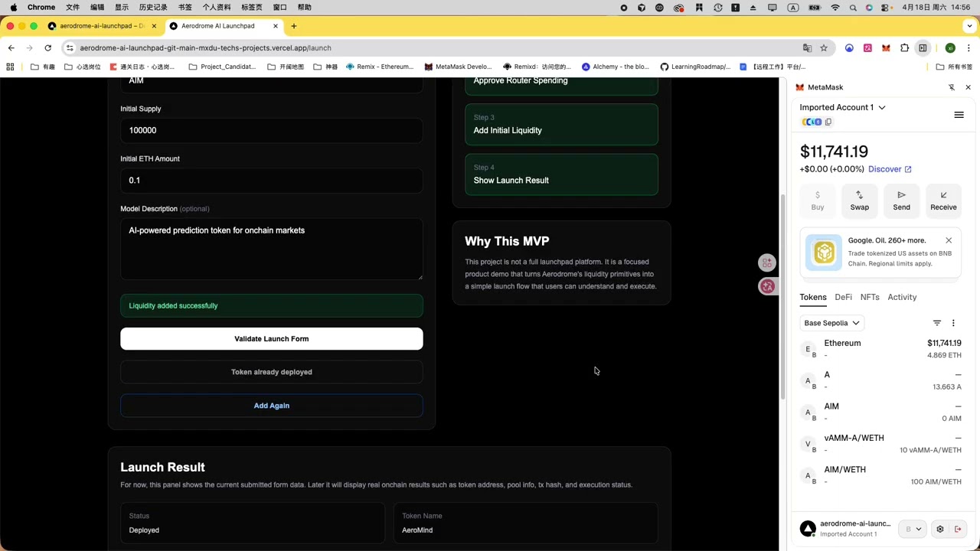The width and height of the screenshot is (980, 551).
Task: Open connected network B dropdown in footer
Action: click(913, 529)
